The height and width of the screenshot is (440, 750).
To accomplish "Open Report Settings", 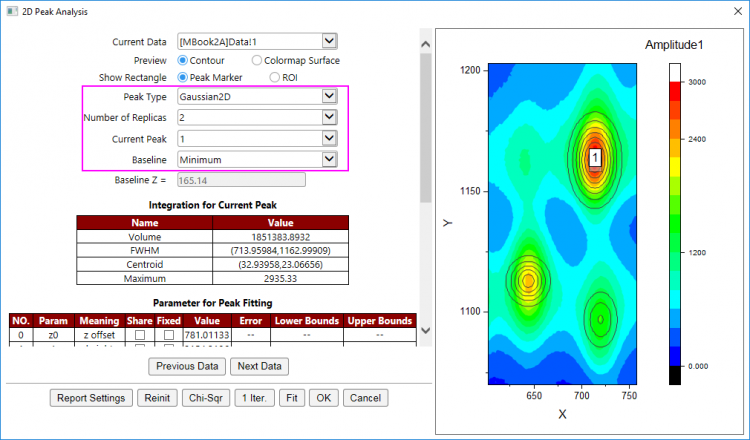I will tap(91, 398).
